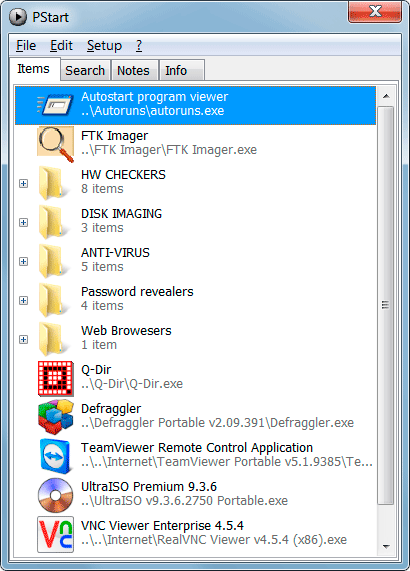Click the scrollbar up arrow
Image resolution: width=410 pixels, height=571 pixels.
point(386,96)
